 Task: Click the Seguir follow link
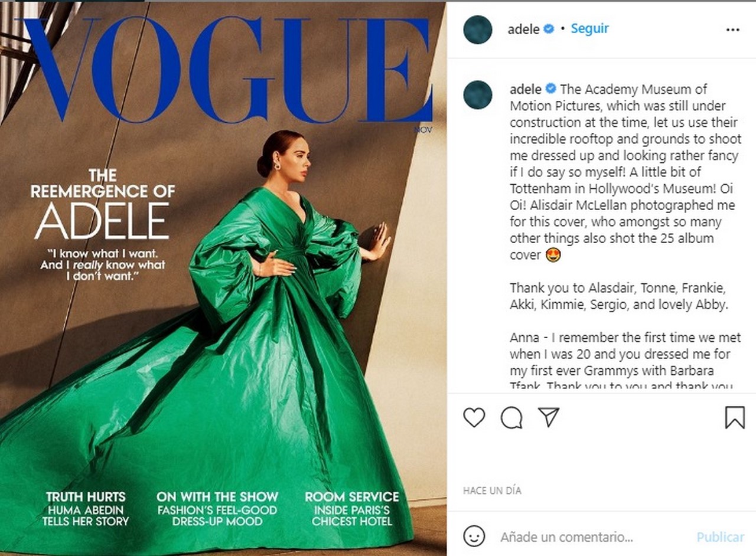coord(589,28)
